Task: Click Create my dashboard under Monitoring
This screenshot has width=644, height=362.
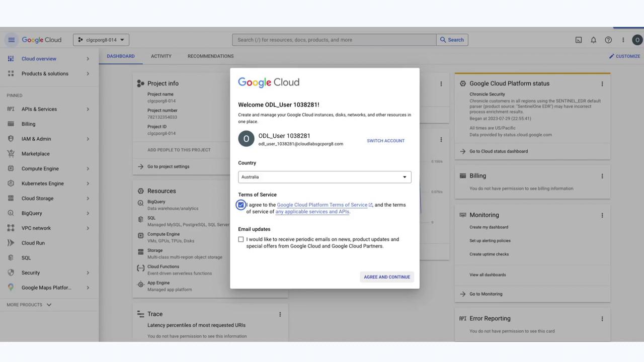Action: pos(489,227)
